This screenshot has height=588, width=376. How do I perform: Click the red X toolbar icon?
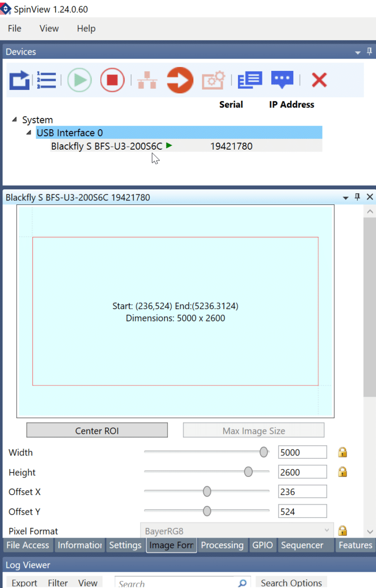coord(319,80)
